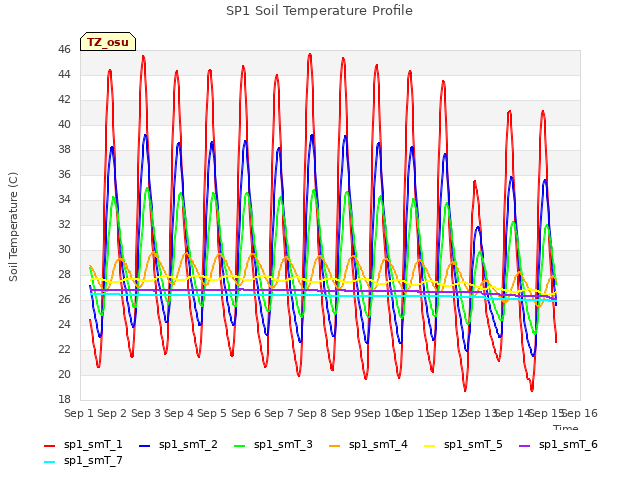Click the 30 y-axis tick label
Image resolution: width=640 pixels, height=480 pixels.
point(64,249)
